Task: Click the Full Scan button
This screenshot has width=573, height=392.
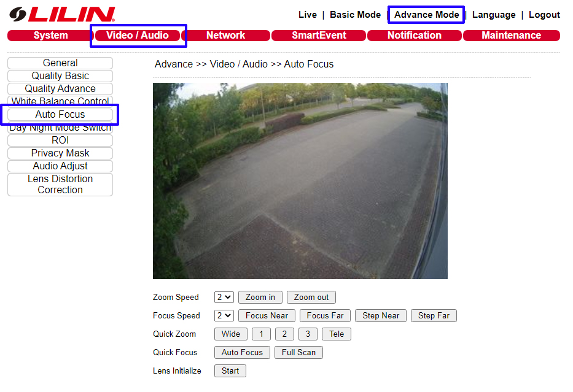Action: point(298,352)
